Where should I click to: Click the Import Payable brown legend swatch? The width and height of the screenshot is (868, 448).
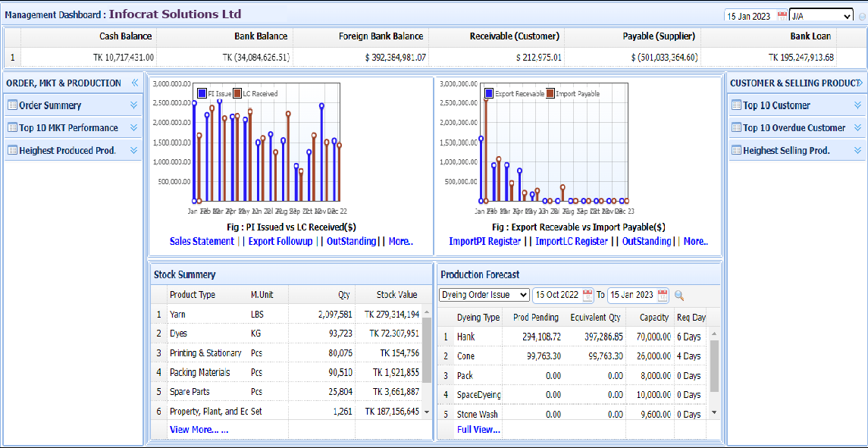[550, 93]
